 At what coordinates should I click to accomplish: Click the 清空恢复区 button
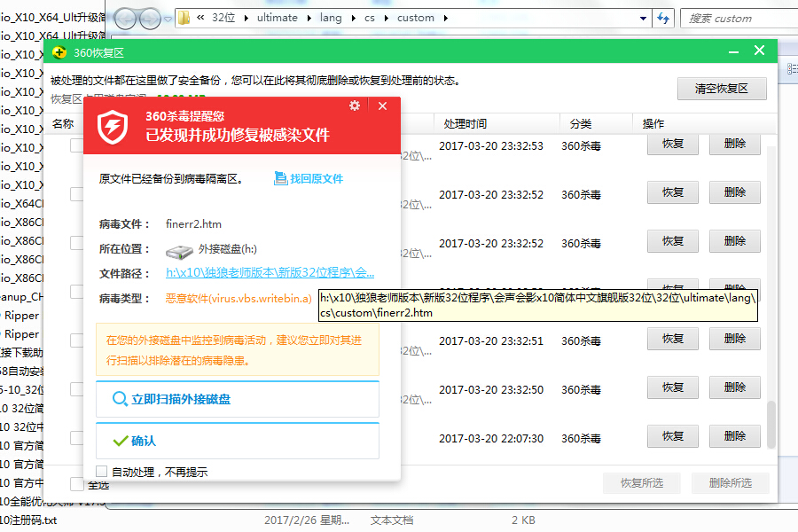point(722,89)
